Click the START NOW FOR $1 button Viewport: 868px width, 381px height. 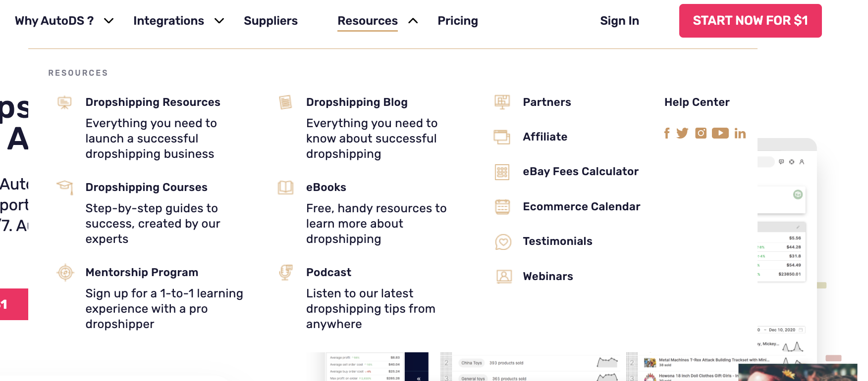pyautogui.click(x=750, y=21)
